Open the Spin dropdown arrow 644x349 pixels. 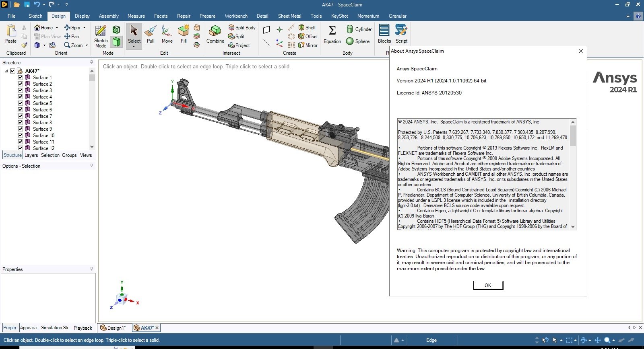click(x=84, y=27)
